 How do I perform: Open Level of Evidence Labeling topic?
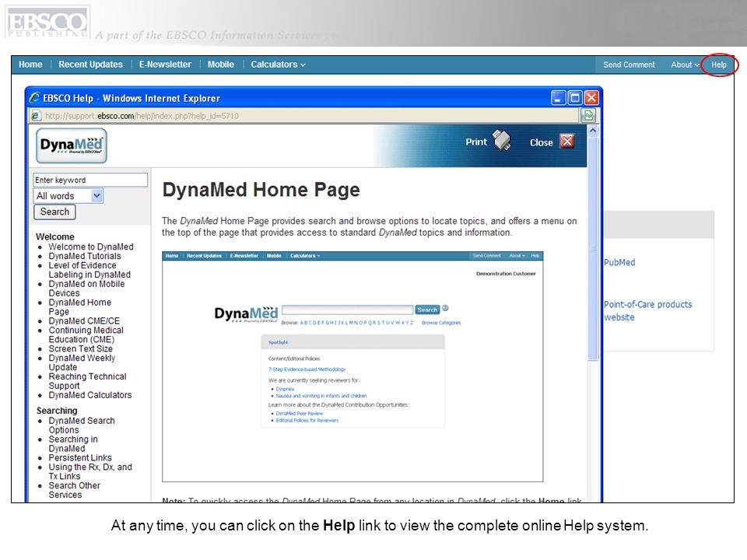point(89,270)
